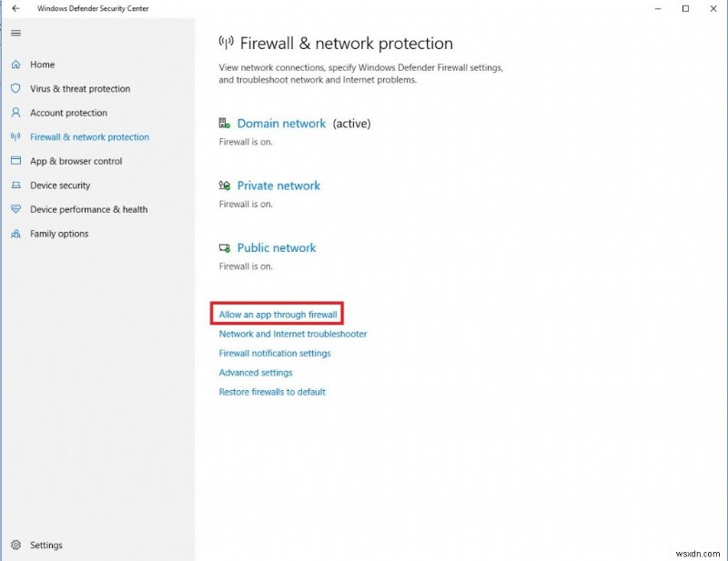Open Public network firewall settings
The image size is (728, 561).
click(x=276, y=247)
